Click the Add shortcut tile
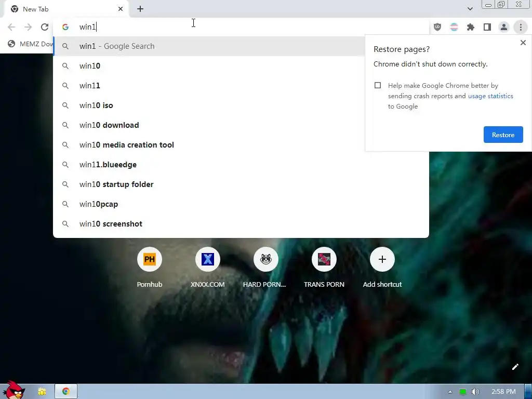 tap(382, 268)
